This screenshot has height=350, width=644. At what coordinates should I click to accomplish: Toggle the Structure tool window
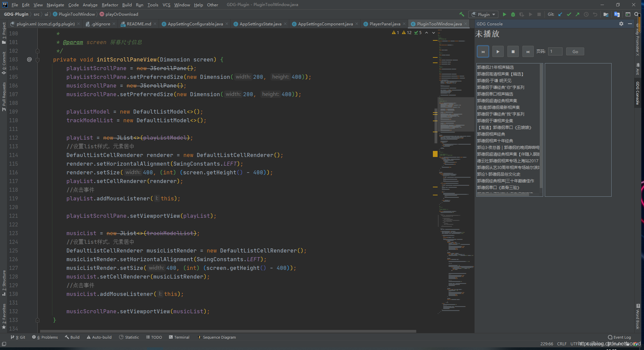pos(4,283)
